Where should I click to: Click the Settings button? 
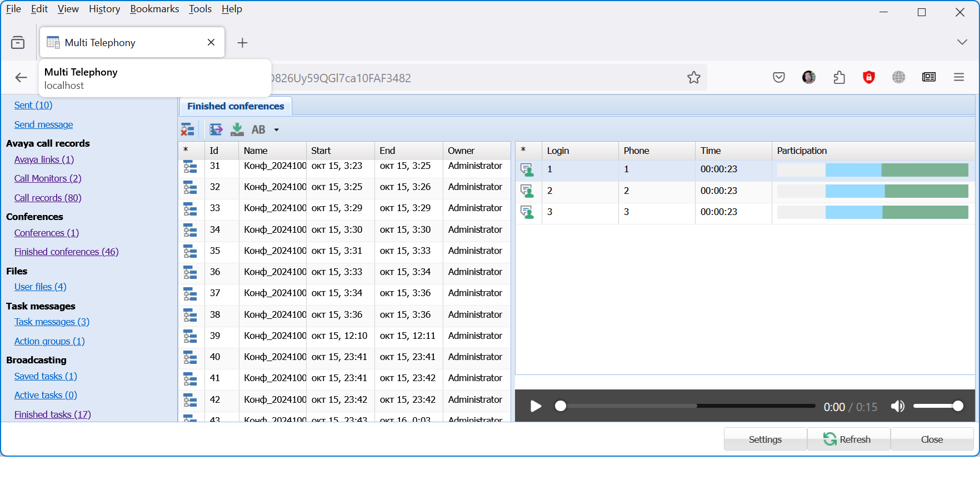(764, 439)
